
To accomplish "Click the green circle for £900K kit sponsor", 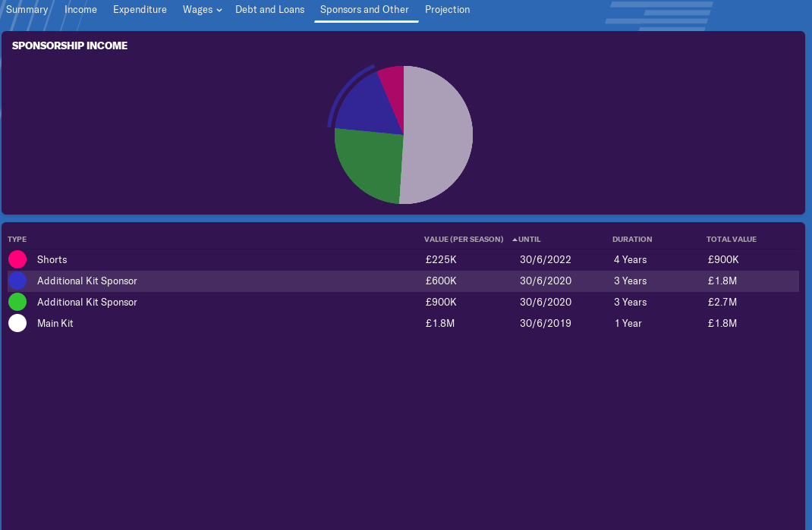I will point(17,302).
